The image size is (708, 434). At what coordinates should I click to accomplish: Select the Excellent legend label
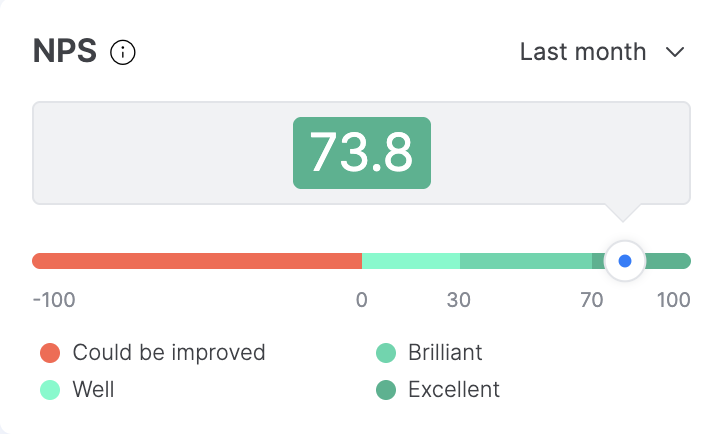(x=454, y=389)
